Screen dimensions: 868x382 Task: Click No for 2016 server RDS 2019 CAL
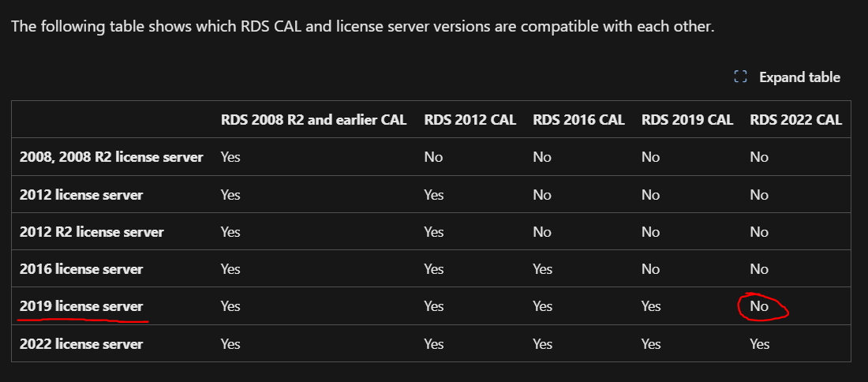tap(650, 269)
